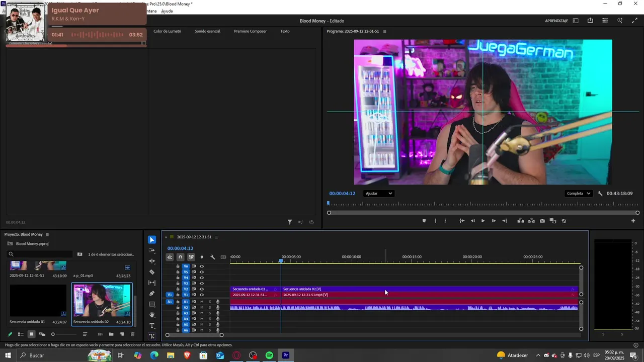Step forward one frame
644x362 pixels.
(494, 221)
